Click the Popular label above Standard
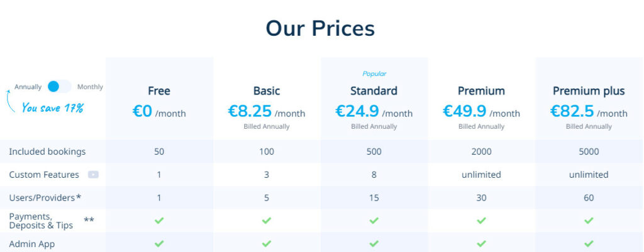The width and height of the screenshot is (644, 252). (374, 74)
